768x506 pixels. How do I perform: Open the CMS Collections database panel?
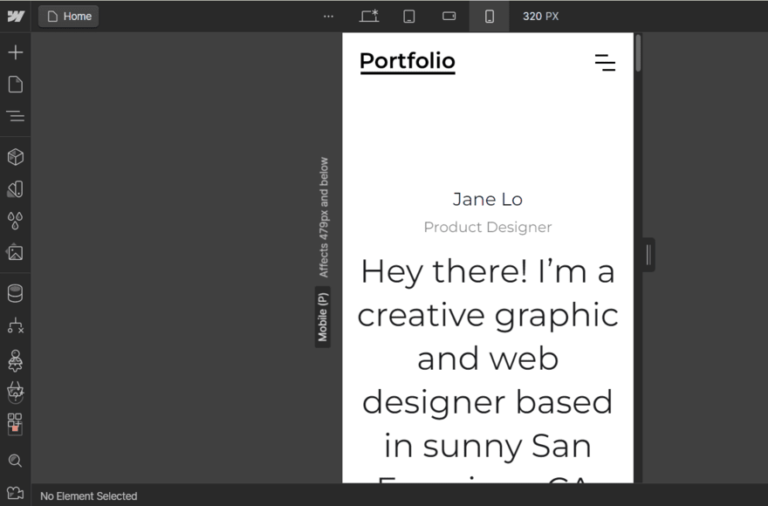point(15,293)
